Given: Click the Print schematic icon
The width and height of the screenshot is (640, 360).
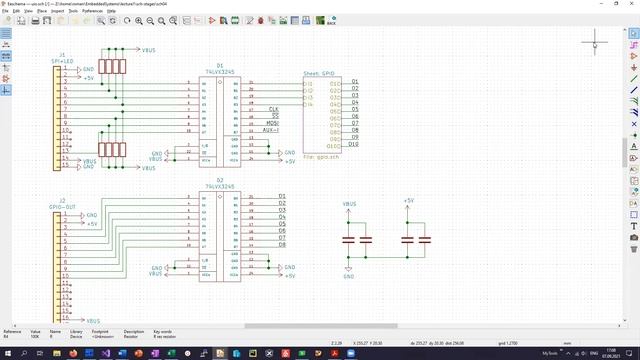Looking at the screenshot, I should [x=36, y=20].
